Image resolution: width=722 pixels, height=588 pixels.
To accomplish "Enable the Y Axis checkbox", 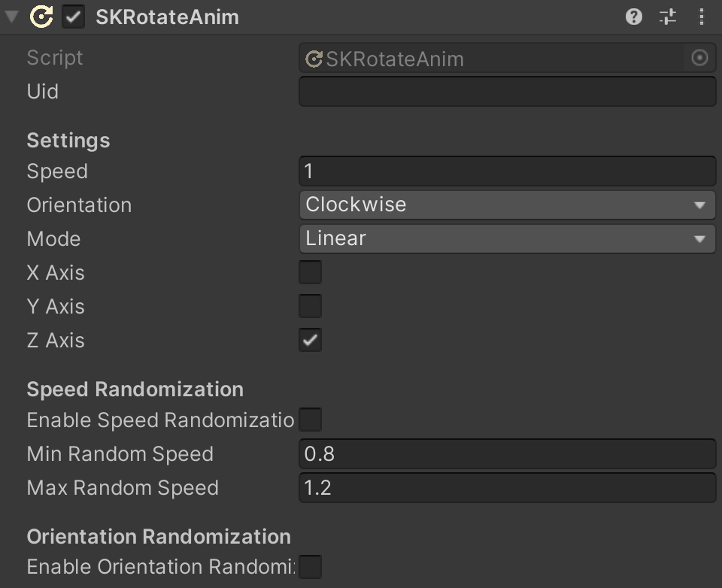I will [x=310, y=306].
